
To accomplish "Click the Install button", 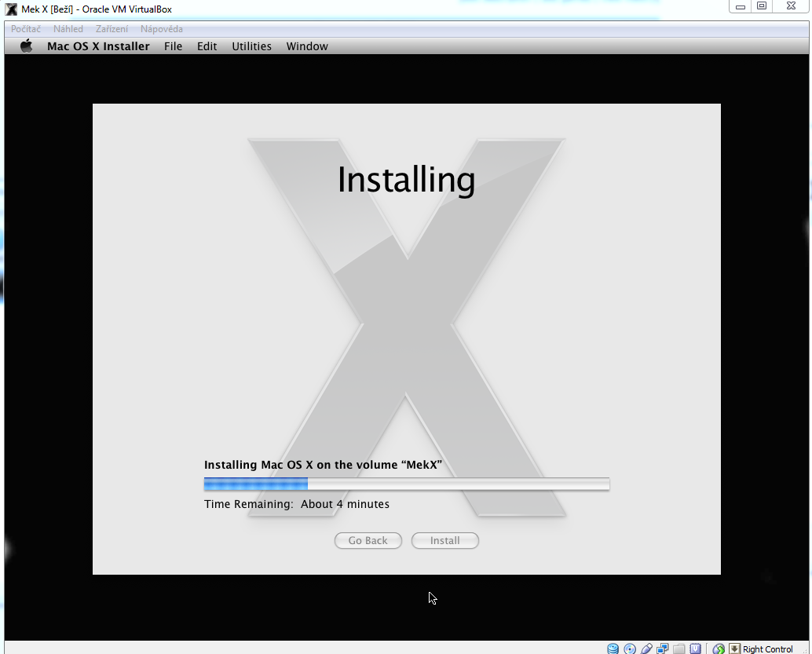I will point(444,541).
